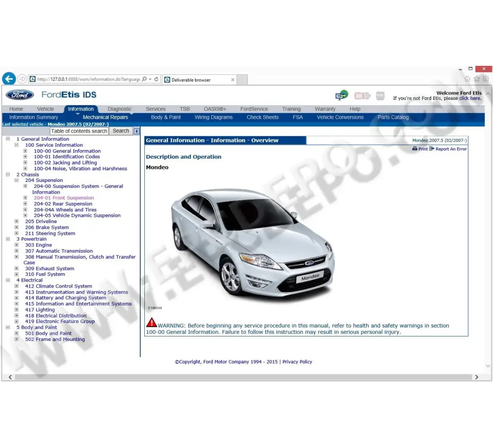The image size is (493, 448).
Task: Click the horizontal scrollbar left arrow
Action: [x=10, y=377]
